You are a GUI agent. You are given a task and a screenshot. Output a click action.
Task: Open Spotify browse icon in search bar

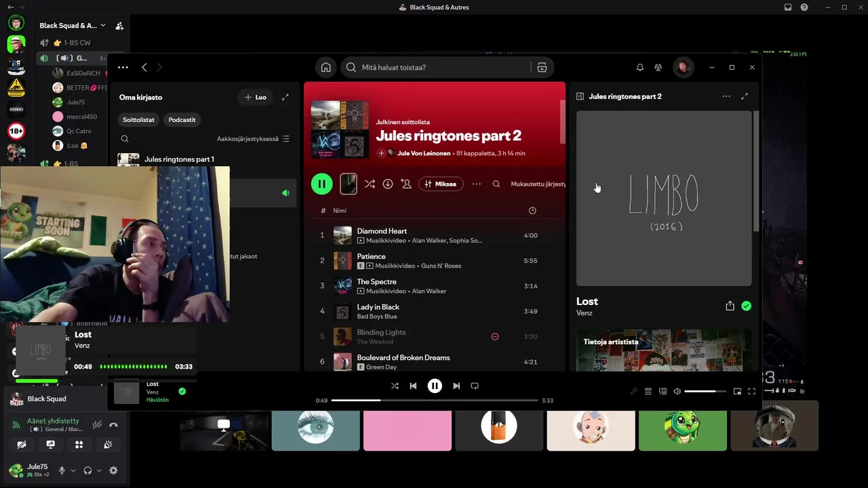coord(542,67)
